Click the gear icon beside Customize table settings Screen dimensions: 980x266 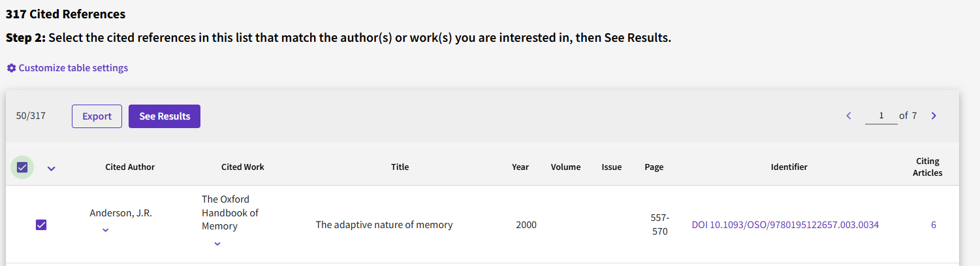[x=11, y=68]
